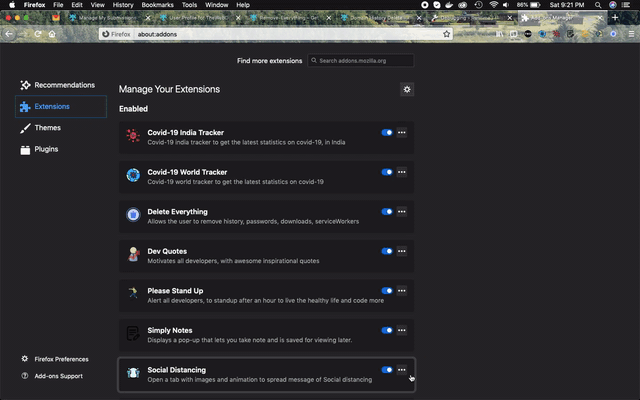Screen dimensions: 640x400
Task: Go to the Recommendations section
Action: point(61,85)
